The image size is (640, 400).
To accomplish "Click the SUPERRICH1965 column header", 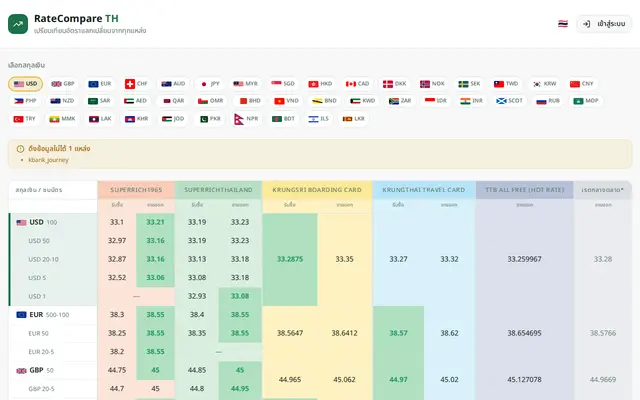I will [x=136, y=190].
